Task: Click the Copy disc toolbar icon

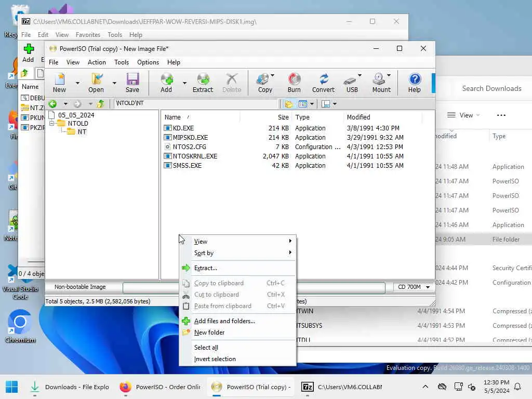Action: 262,79
